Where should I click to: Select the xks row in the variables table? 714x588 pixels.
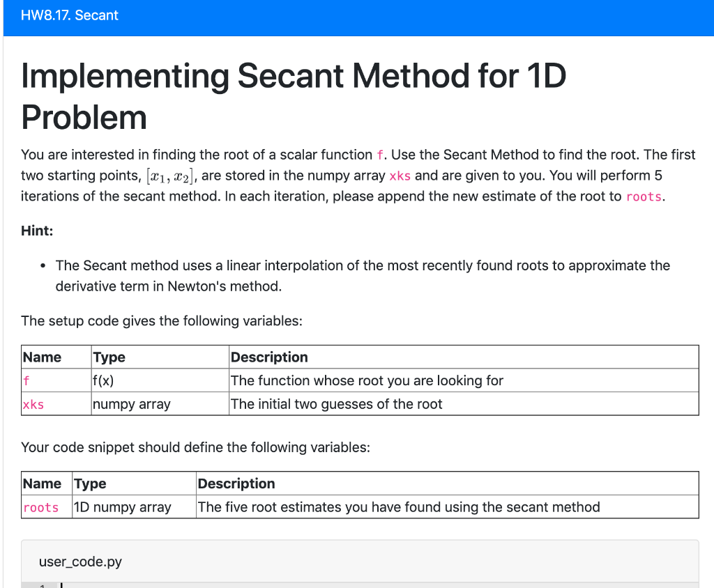tap(33, 404)
